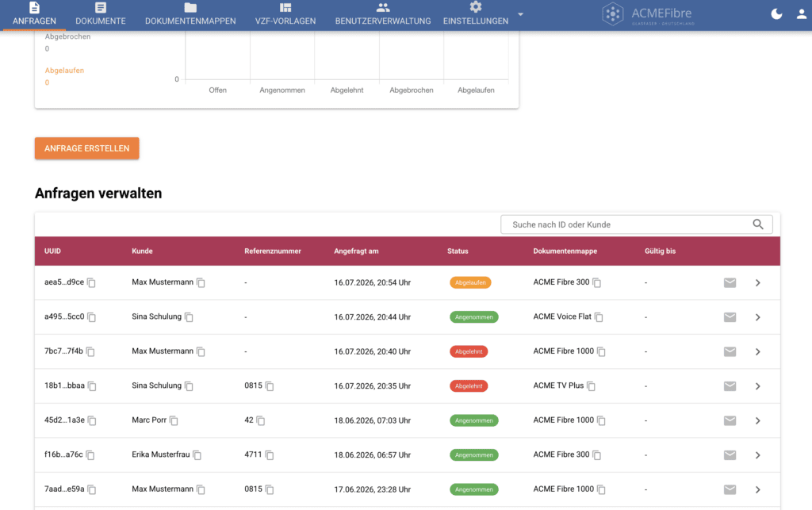Click the Abgelaufen status badge
This screenshot has height=510, width=812.
(470, 282)
